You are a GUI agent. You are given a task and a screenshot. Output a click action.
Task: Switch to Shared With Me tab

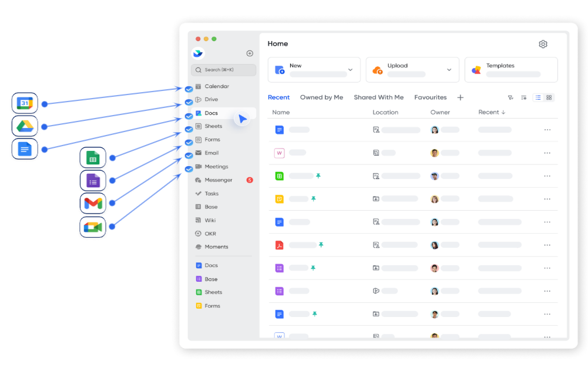pos(379,97)
